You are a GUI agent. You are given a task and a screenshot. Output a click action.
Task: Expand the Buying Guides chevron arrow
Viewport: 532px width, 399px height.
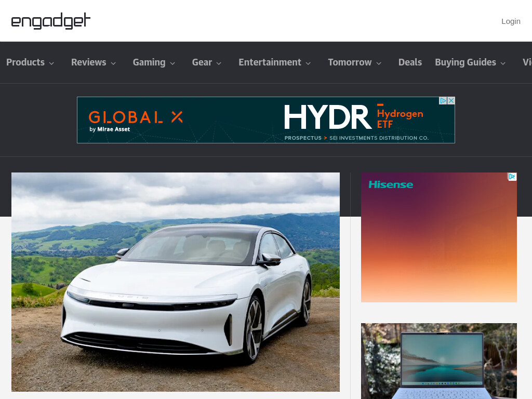(x=503, y=63)
